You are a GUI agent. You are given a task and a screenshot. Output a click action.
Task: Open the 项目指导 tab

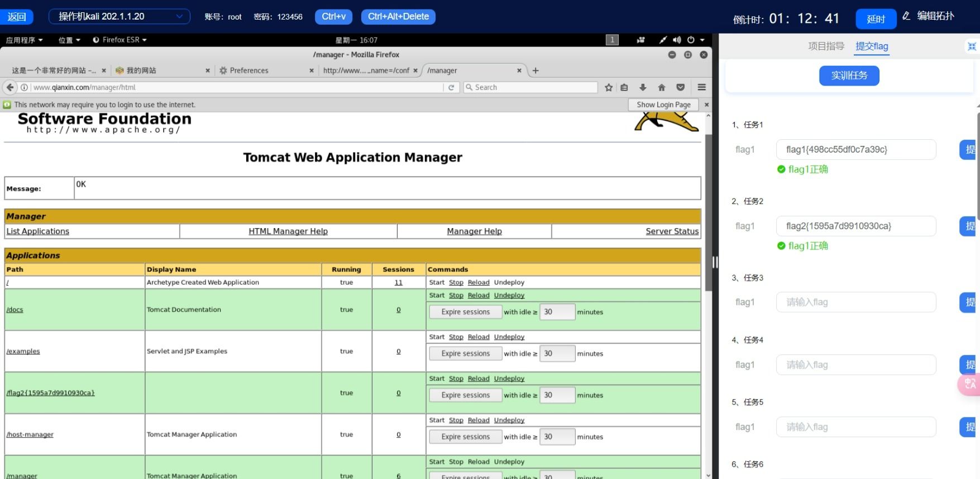tap(826, 46)
